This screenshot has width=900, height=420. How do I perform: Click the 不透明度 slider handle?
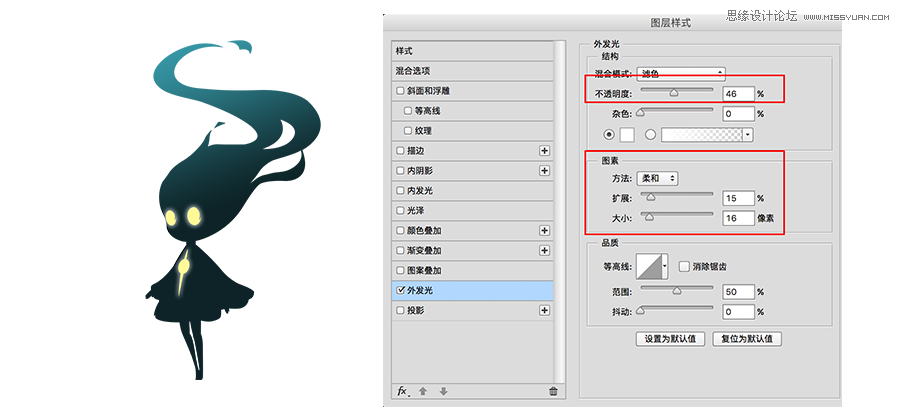(674, 92)
